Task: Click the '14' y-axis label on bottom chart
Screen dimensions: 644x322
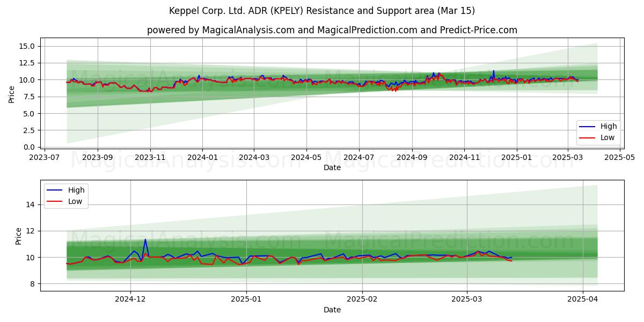Action: (32, 205)
